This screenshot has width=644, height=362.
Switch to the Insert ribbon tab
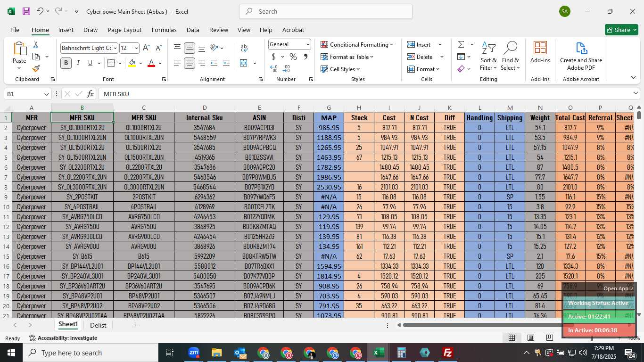66,30
